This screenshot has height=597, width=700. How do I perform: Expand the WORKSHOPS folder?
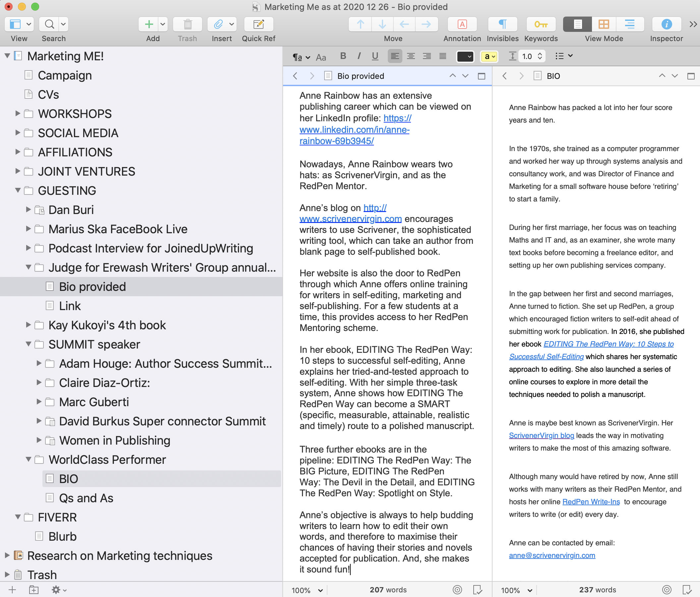18,113
